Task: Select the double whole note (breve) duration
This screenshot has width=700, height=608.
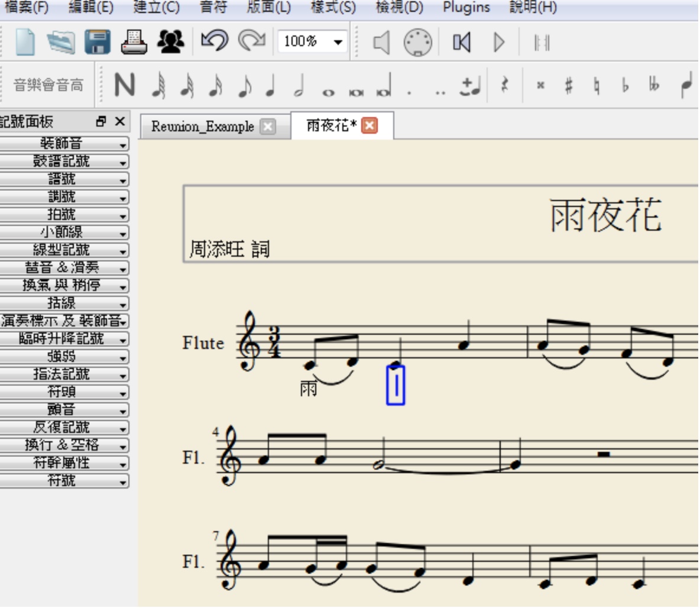Action: (x=357, y=92)
